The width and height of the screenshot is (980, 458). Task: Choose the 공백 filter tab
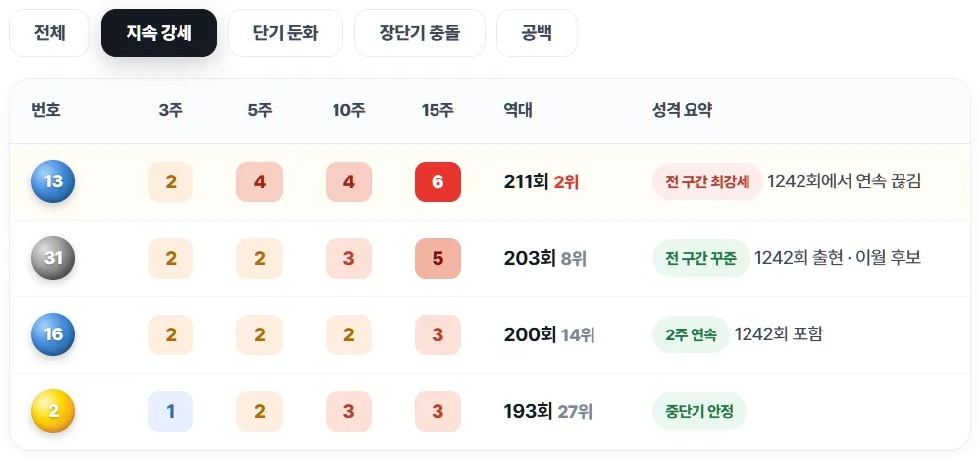point(537,32)
